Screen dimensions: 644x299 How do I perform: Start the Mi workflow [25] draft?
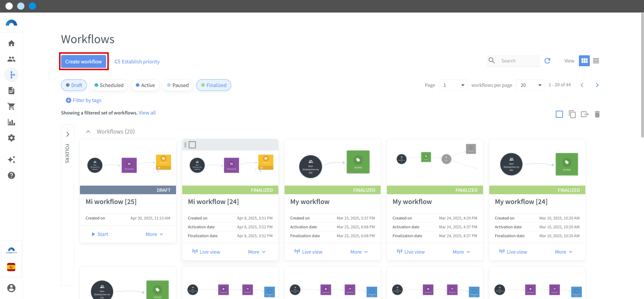(x=100, y=234)
